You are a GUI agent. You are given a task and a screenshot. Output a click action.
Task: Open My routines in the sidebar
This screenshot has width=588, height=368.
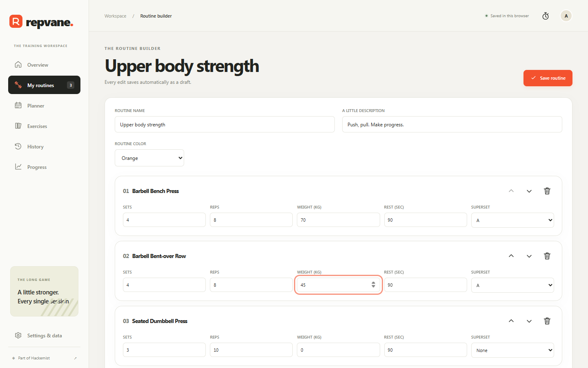click(x=44, y=85)
